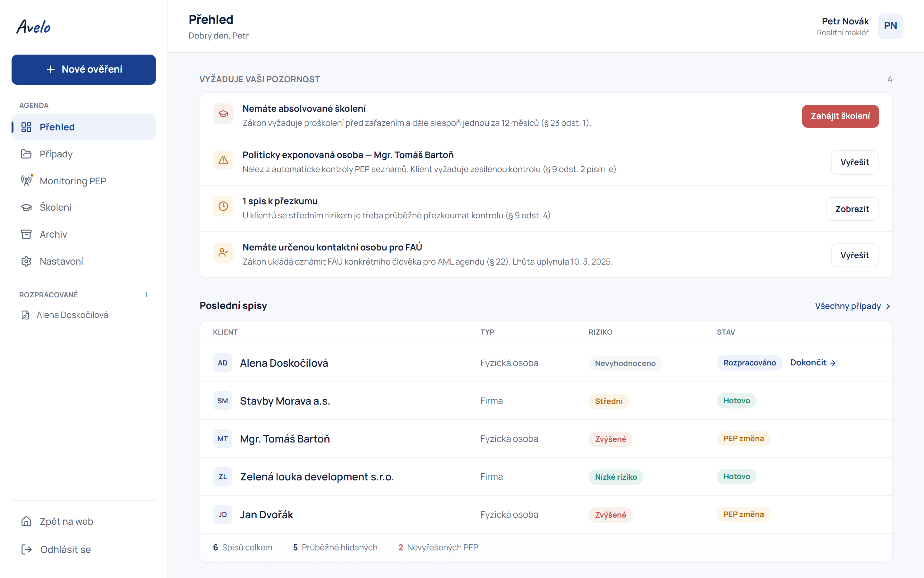Screen dimensions: 924x578
Task: Open the Archiv section
Action: click(84, 234)
